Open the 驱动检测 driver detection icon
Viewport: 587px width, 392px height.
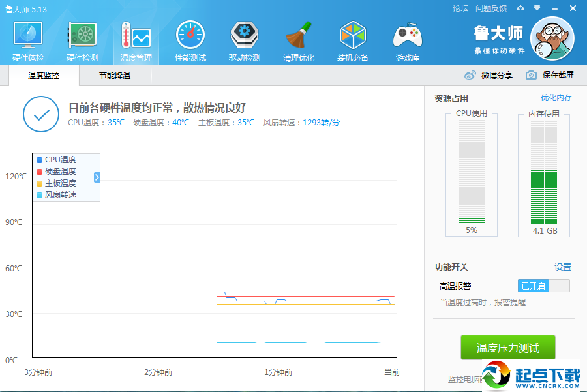(245, 40)
